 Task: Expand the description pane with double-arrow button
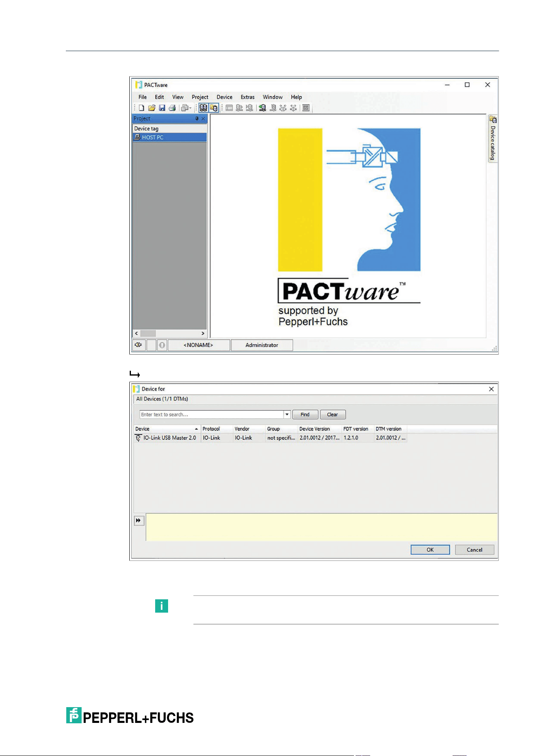(139, 521)
